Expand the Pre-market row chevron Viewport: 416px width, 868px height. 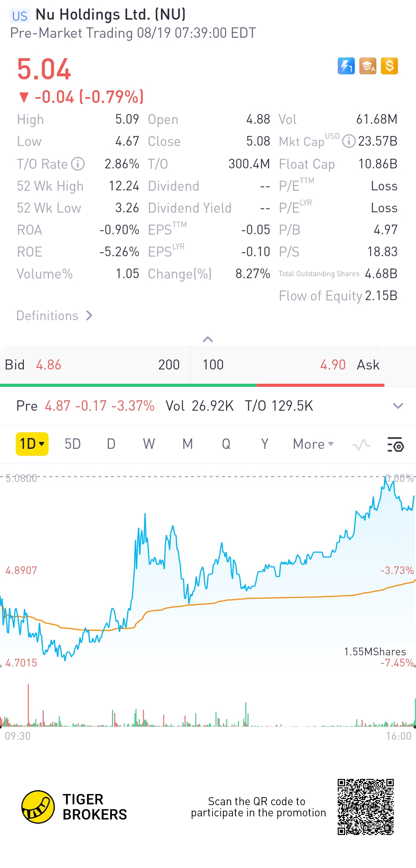[398, 406]
